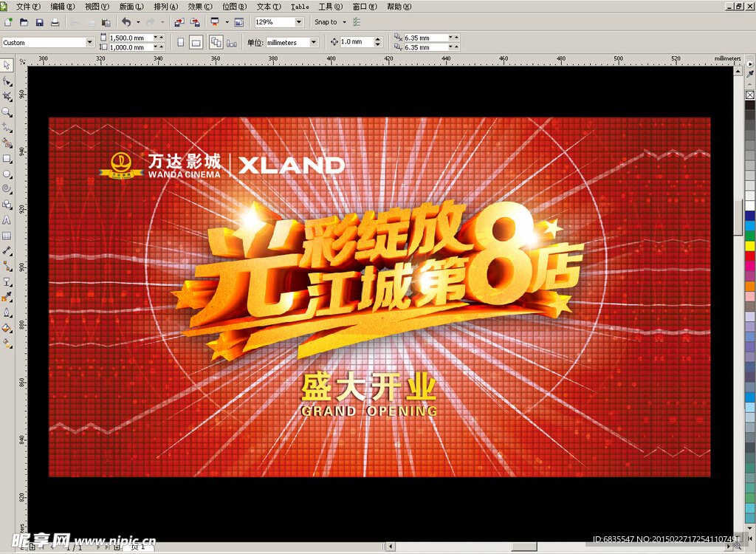Select the Interactive Transparency glass tool
The height and width of the screenshot is (554, 756).
(x=7, y=281)
